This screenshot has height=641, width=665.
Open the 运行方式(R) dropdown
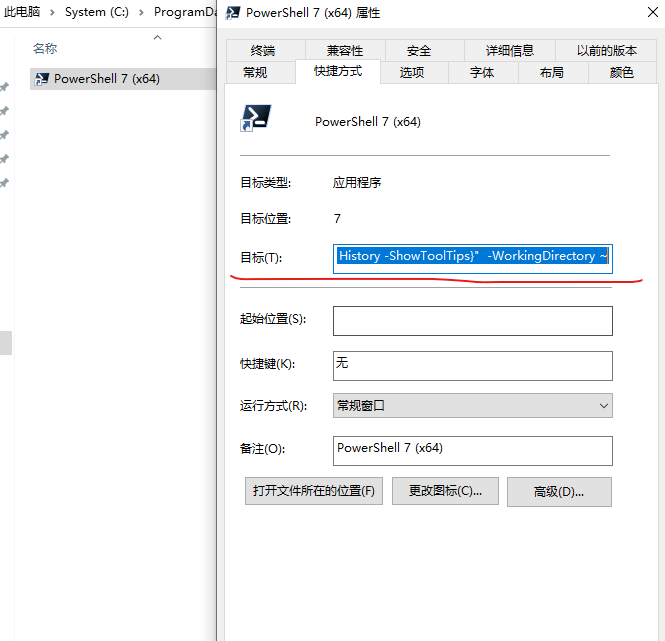point(472,406)
